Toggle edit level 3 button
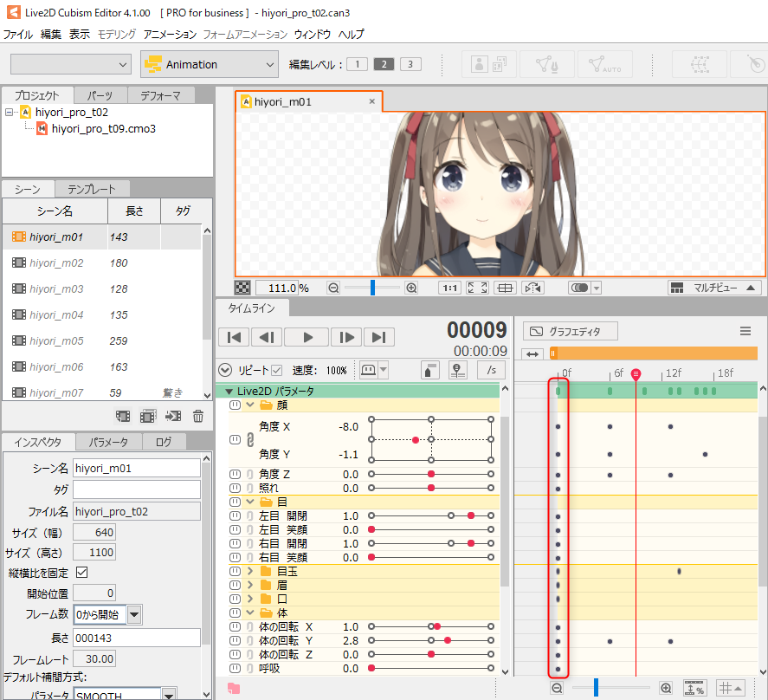768x700 pixels. 410,64
